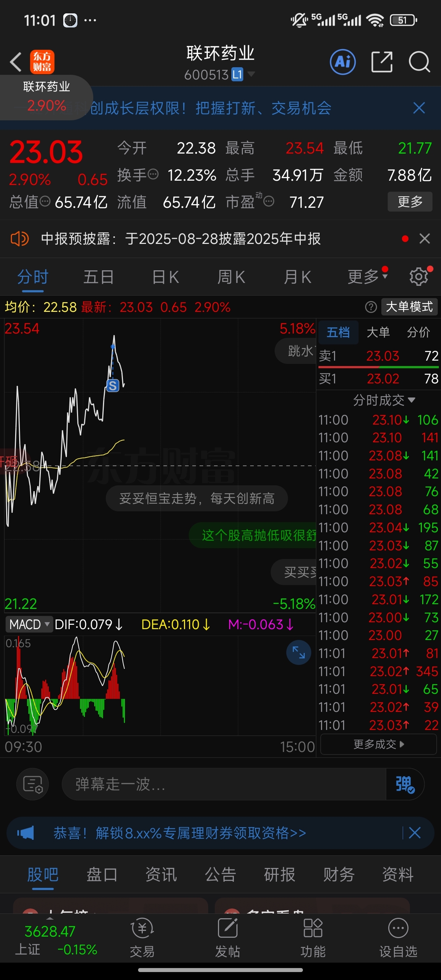This screenshot has height=980, width=441.
Task: Open search via magnifier icon
Action: [419, 62]
